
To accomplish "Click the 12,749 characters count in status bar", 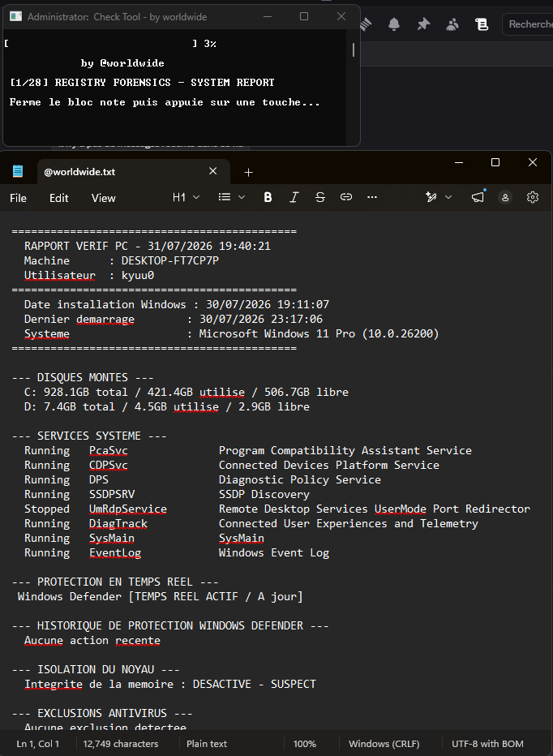I will (121, 744).
